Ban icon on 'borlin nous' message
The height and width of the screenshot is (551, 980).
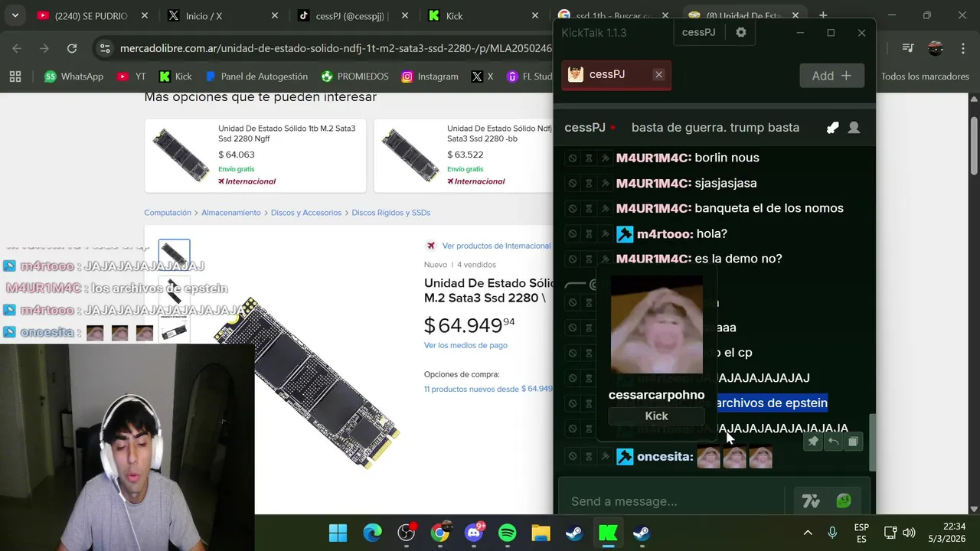coord(572,158)
